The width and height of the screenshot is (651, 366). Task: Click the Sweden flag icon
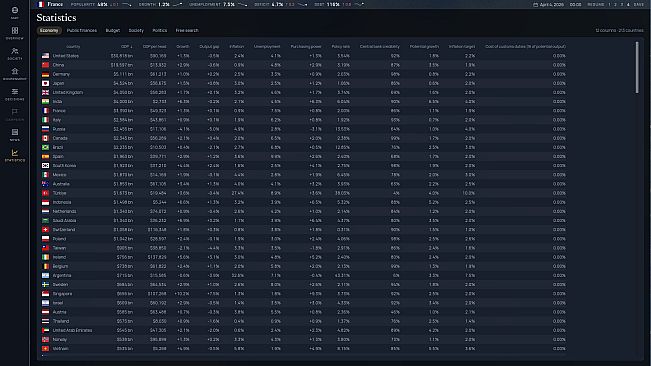pyautogui.click(x=45, y=284)
